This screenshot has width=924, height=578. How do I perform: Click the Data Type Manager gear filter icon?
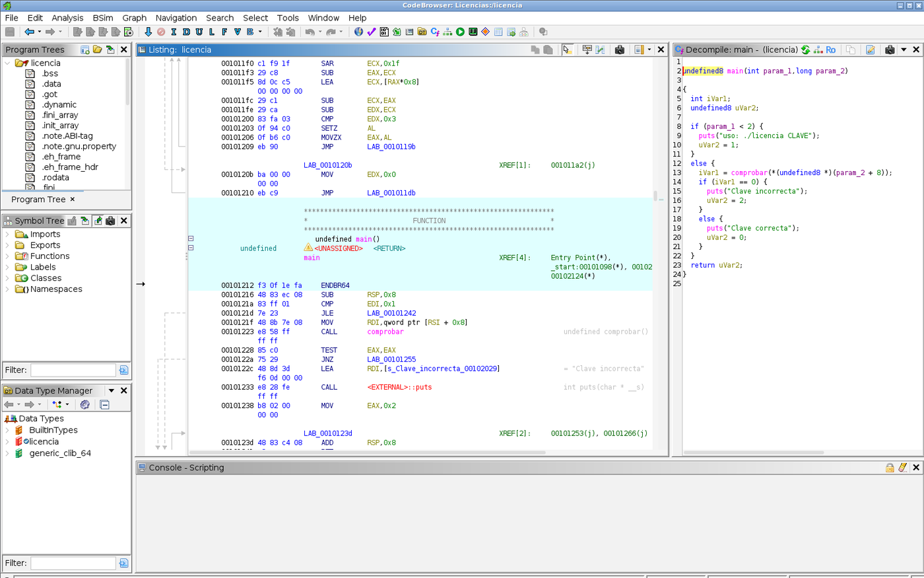coord(84,404)
